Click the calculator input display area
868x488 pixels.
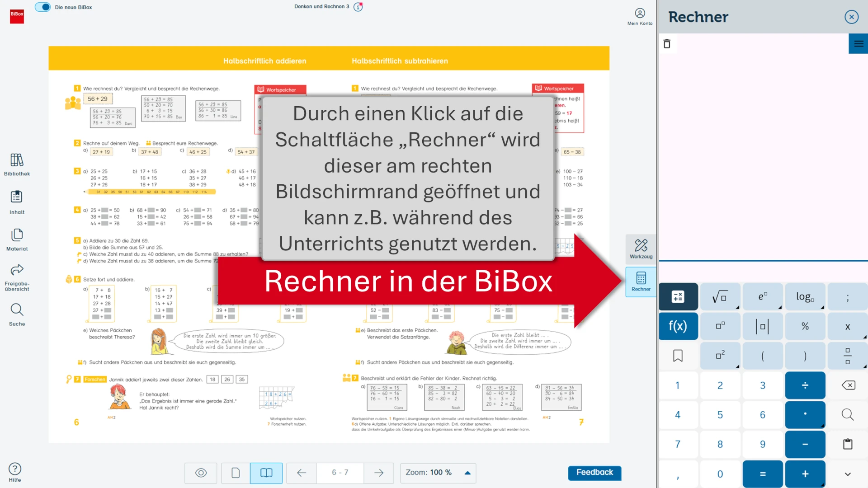point(764,271)
